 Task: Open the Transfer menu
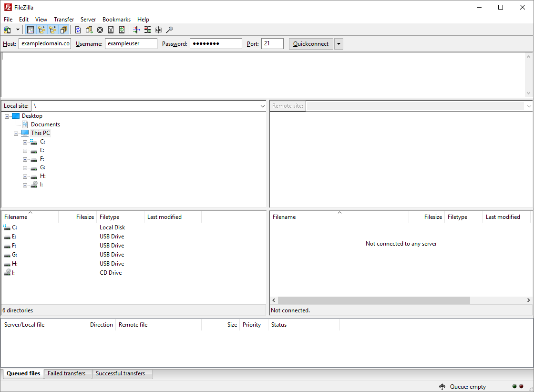63,20
